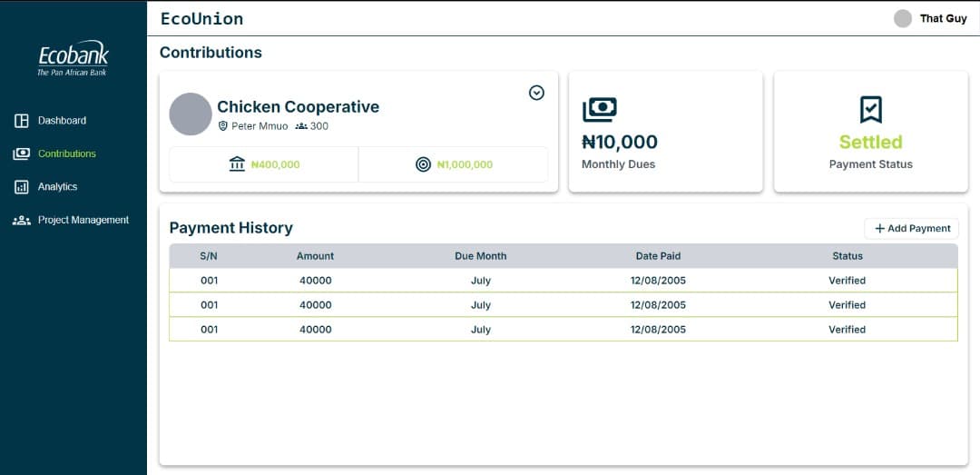Expand the Chicken Cooperative dropdown chevron

click(536, 93)
